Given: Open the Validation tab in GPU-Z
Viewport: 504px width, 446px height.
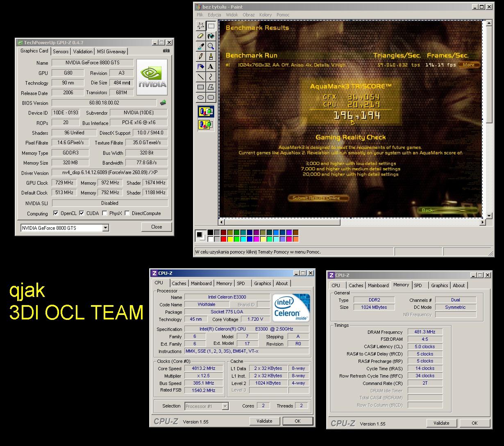Looking at the screenshot, I should tap(83, 52).
